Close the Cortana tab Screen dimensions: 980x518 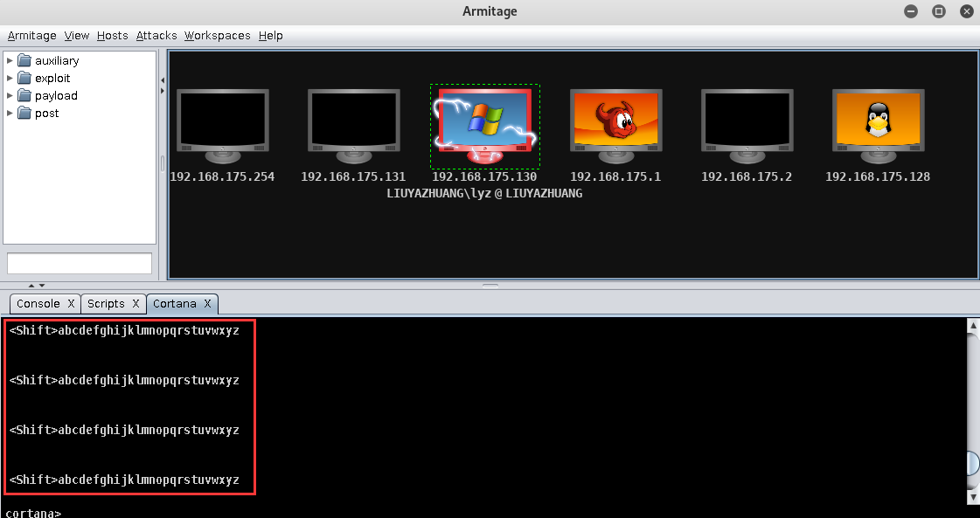pyautogui.click(x=207, y=304)
